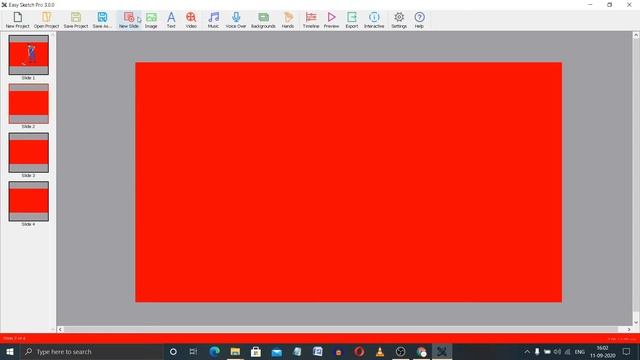This screenshot has width=640, height=360.
Task: Open Microsoft Store from taskbar
Action: tap(256, 351)
